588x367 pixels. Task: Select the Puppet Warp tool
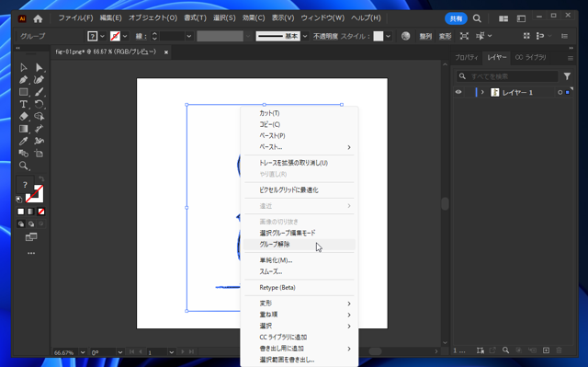(39, 141)
